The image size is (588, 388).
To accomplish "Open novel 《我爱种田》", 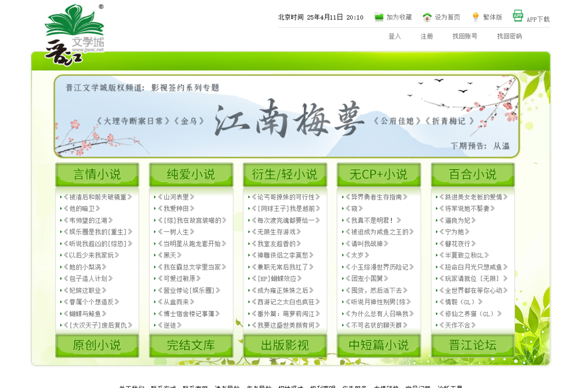I will tap(176, 209).
